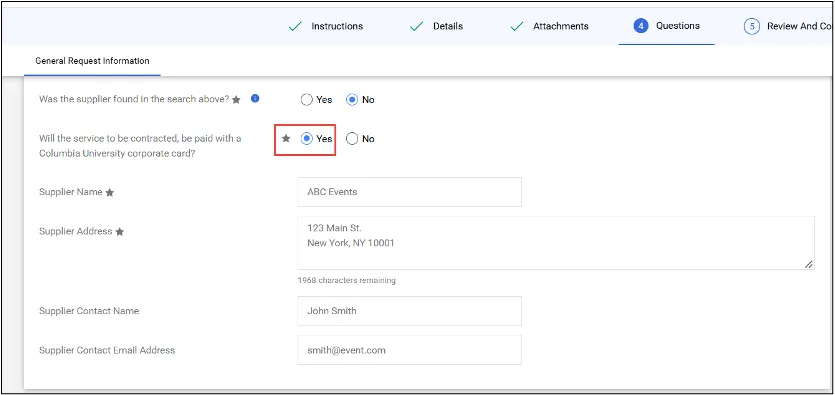The image size is (835, 395).
Task: Click the 'Supplier Address' label
Action: point(76,232)
